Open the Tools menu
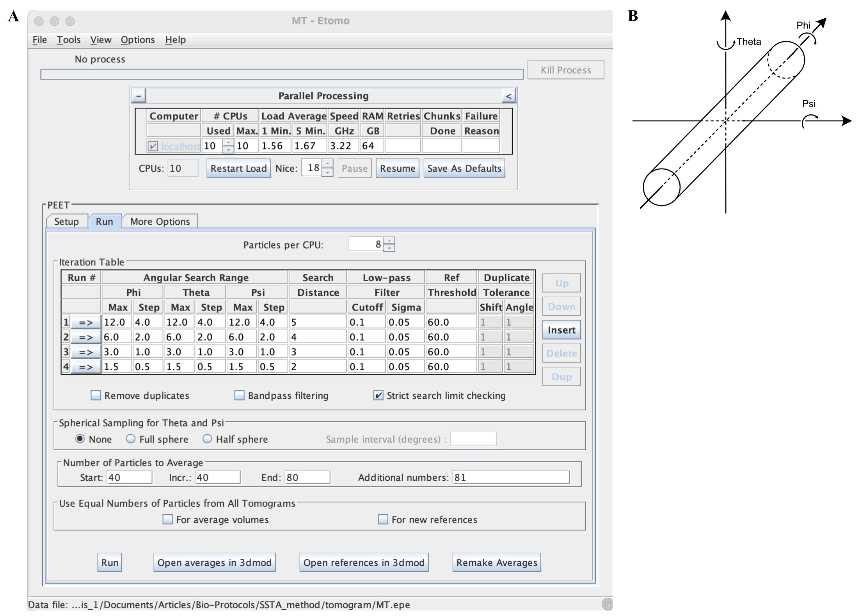This screenshot has height=616, width=860. [69, 40]
